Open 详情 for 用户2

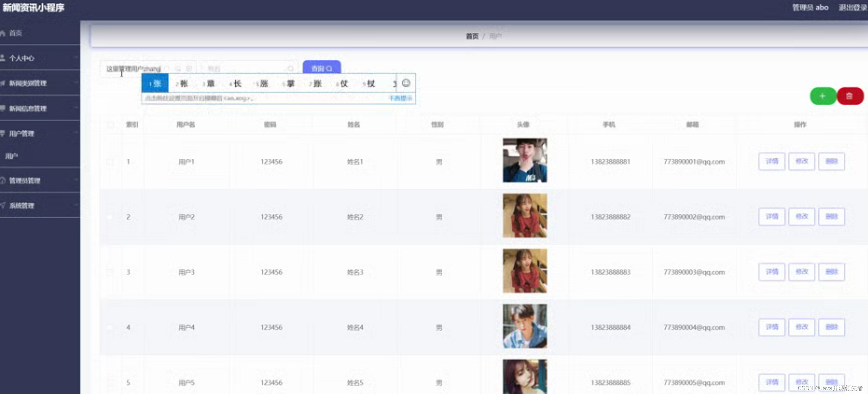(772, 217)
